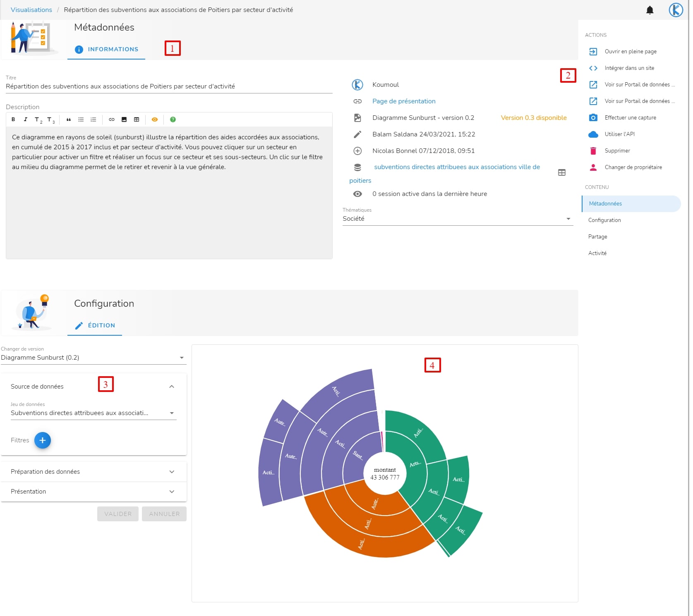
Task: Open the Thématiques Société dropdown
Action: (458, 219)
